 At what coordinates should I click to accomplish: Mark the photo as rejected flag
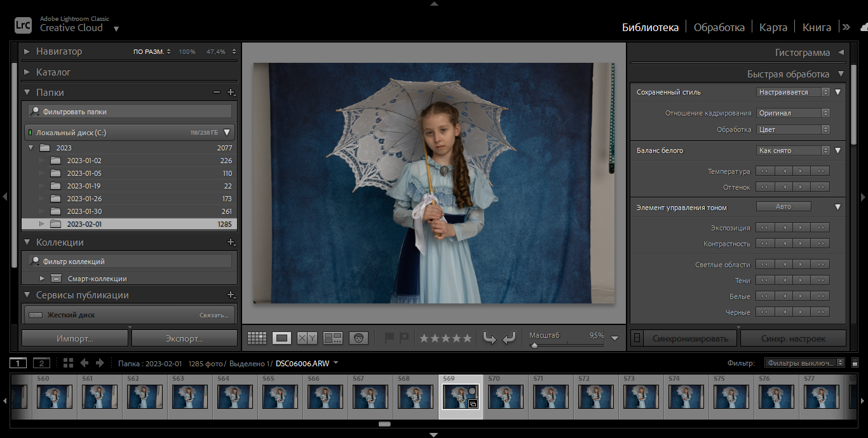(404, 338)
